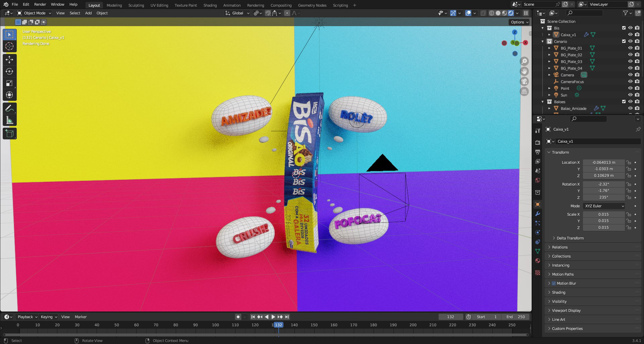
Task: Expand the Custom Properties panel
Action: [x=567, y=329]
